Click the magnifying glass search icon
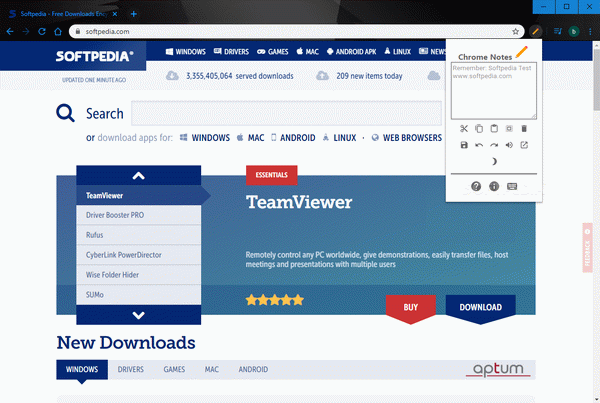 pos(65,113)
